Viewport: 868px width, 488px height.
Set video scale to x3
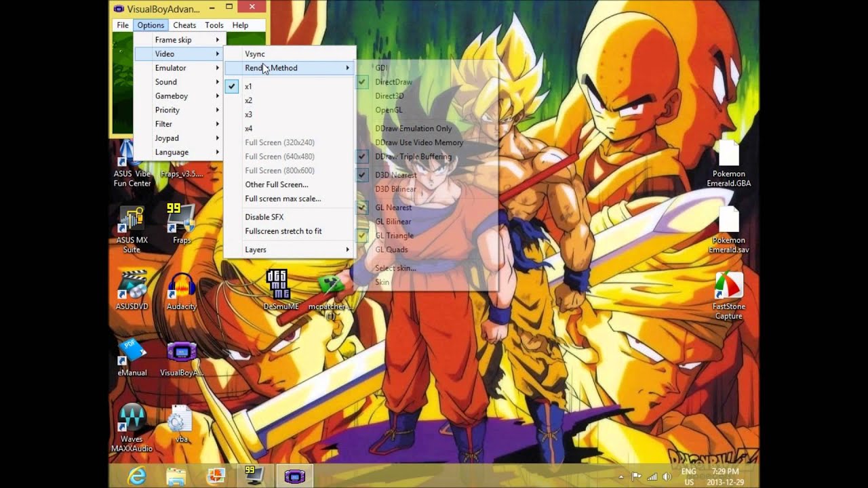click(x=290, y=115)
